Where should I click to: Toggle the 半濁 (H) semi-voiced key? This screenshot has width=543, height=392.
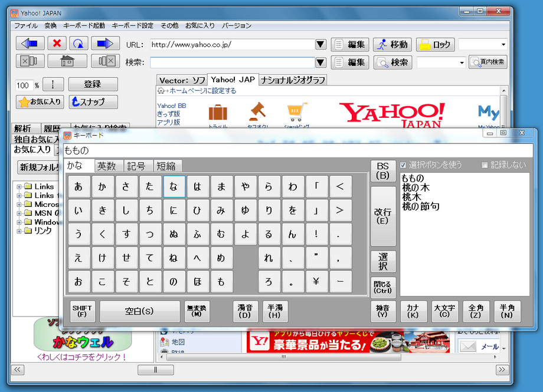click(275, 311)
